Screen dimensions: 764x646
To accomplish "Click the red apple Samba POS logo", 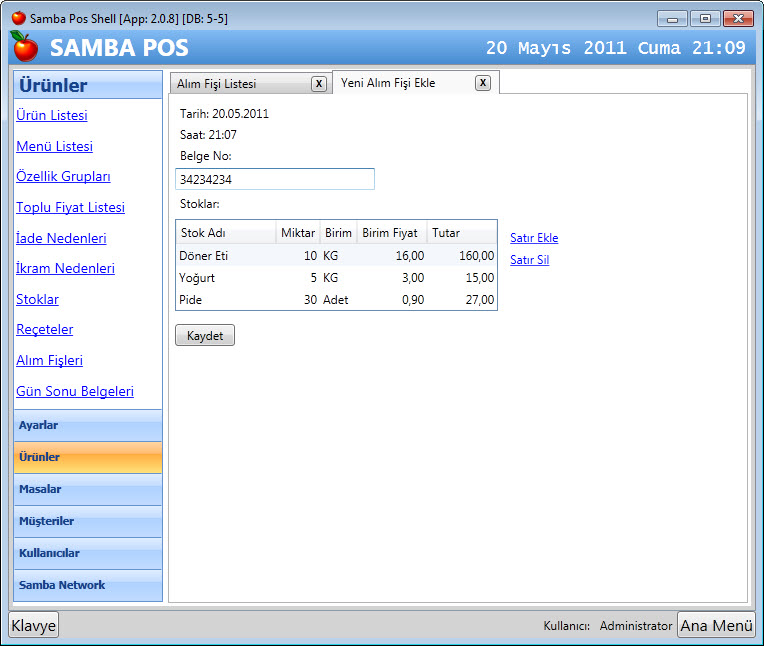I will coord(25,47).
